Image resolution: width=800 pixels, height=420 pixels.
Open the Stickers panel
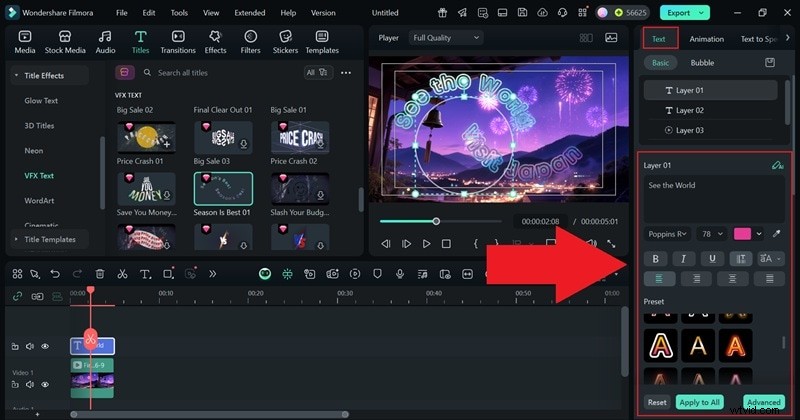tap(285, 41)
